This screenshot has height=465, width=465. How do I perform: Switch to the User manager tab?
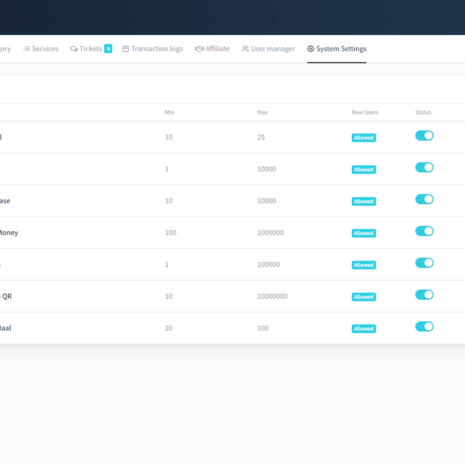click(x=268, y=49)
